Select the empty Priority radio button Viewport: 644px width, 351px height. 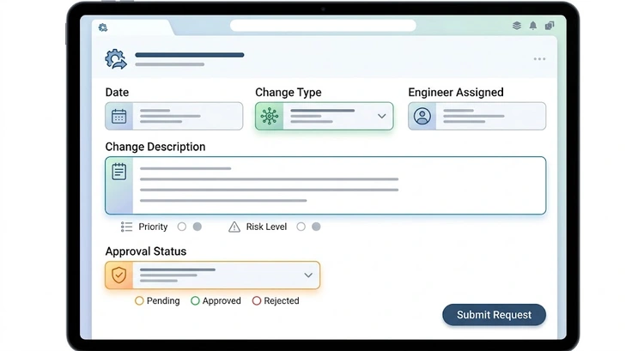click(182, 227)
